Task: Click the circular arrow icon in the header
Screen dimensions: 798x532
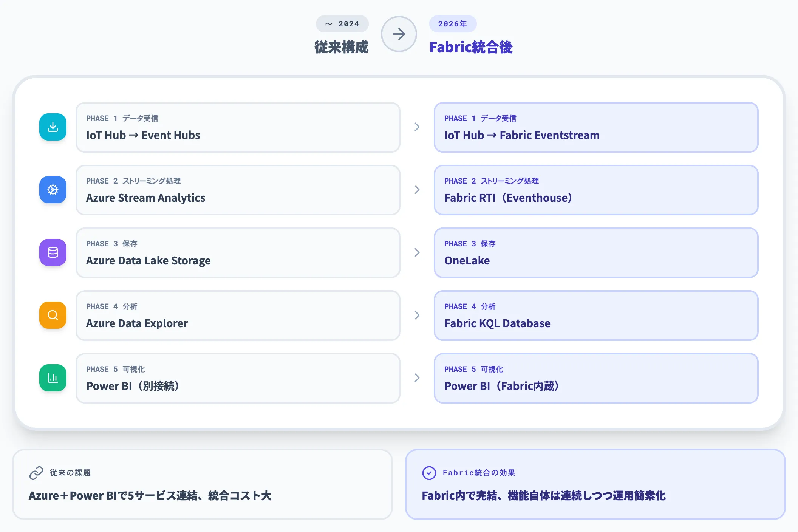Action: [399, 34]
